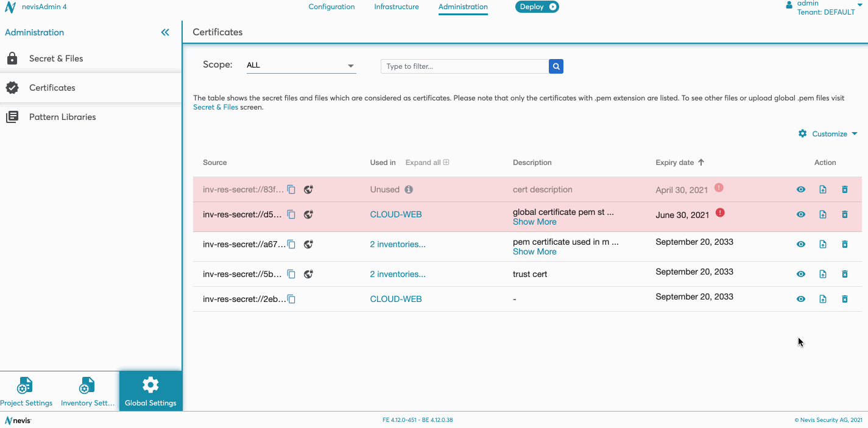Click the search magnifier button
The height and width of the screenshot is (428, 868).
[x=556, y=66]
